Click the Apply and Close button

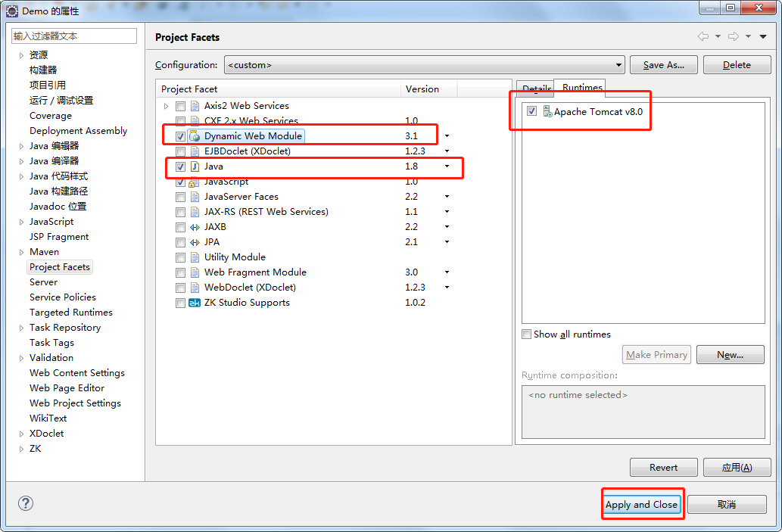[641, 504]
